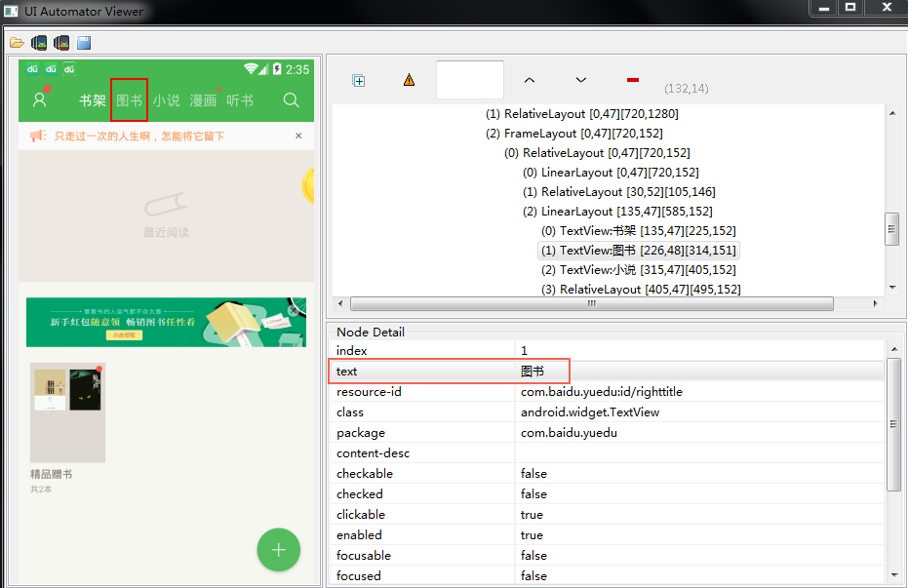Click tree horizontal scrollbar right arrow

pos(875,303)
